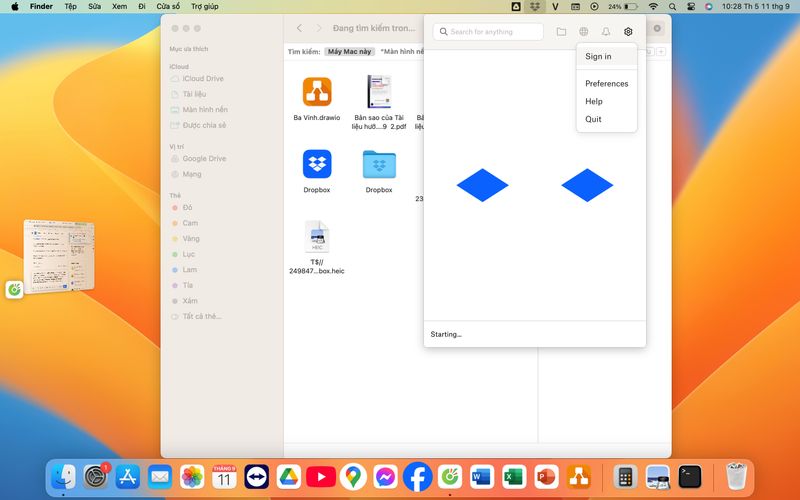
Task: Open the Dropbox app file in Finder
Action: [x=317, y=164]
